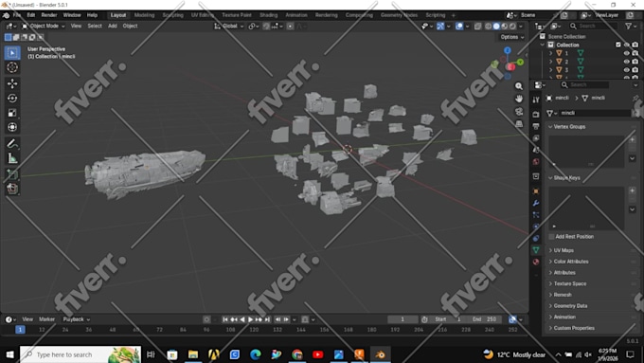Toggle proportional editing in header
This screenshot has width=644, height=363.
pos(291,26)
